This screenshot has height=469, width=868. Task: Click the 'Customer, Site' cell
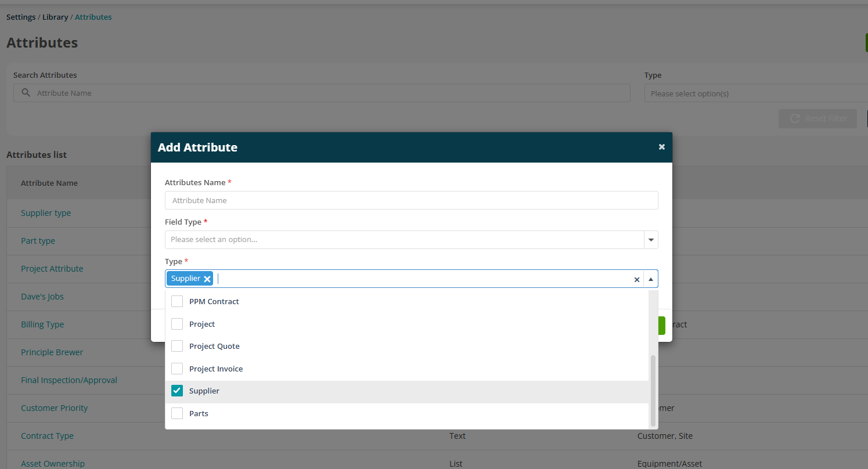[665, 436]
